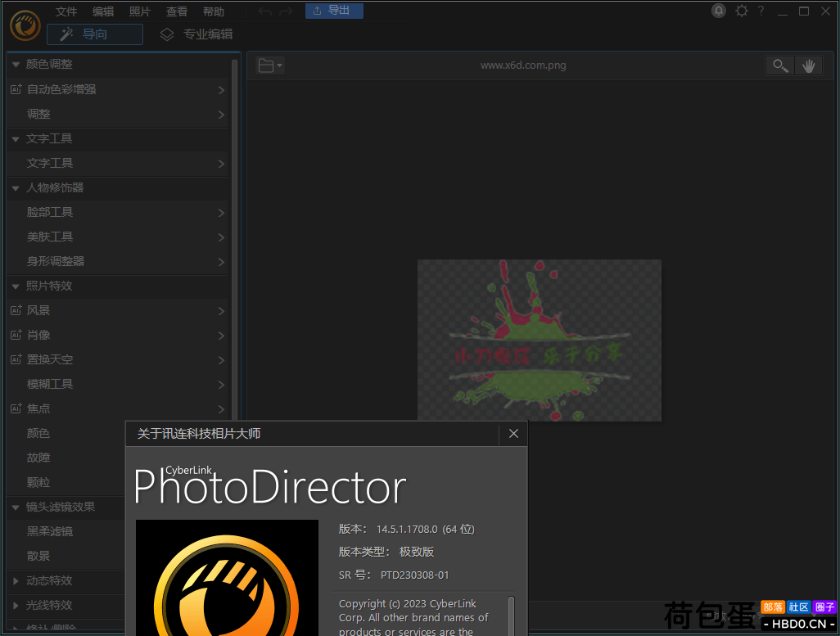Click the left panel vertical scrollbar

[x=234, y=238]
